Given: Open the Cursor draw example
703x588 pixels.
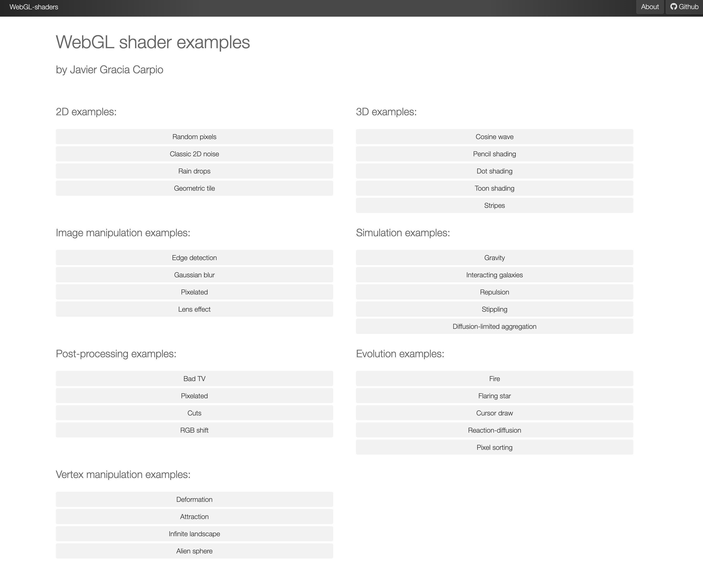Looking at the screenshot, I should pyautogui.click(x=494, y=413).
